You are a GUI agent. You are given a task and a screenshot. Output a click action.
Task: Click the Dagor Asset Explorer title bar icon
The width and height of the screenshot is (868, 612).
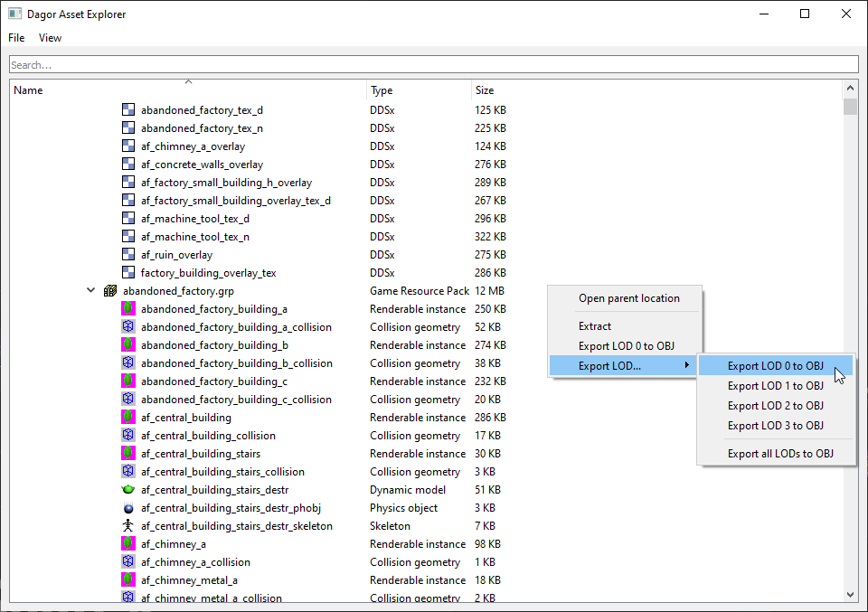13,13
